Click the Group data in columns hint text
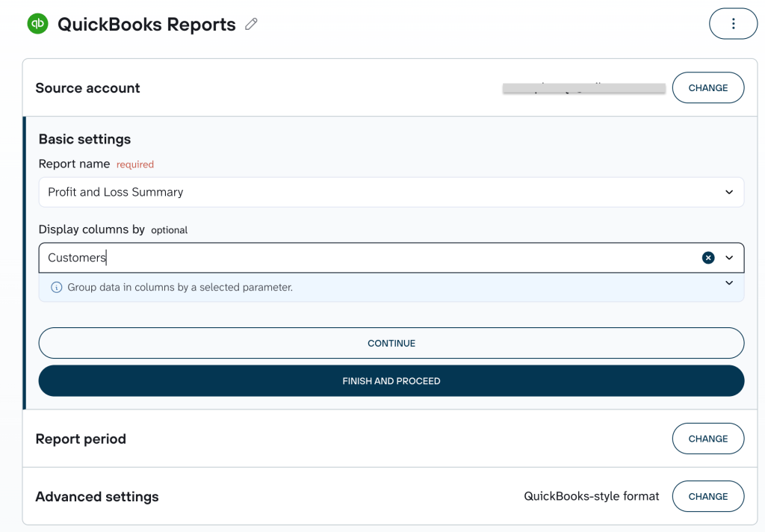Viewport: 765px width, 532px height. pyautogui.click(x=180, y=287)
